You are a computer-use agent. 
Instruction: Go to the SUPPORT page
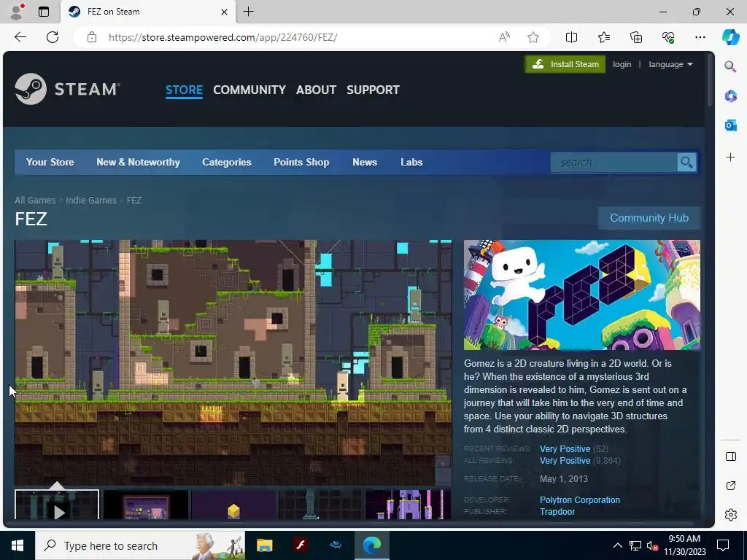[x=373, y=90]
